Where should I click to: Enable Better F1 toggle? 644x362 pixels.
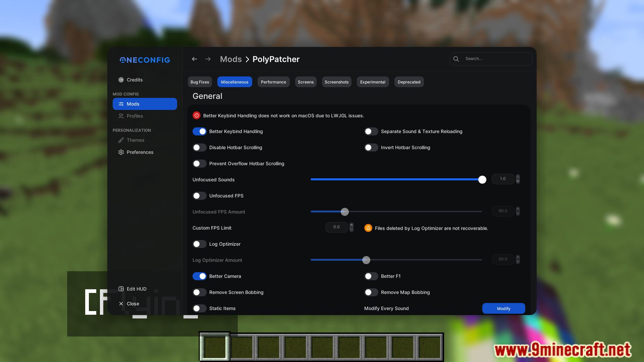[371, 276]
